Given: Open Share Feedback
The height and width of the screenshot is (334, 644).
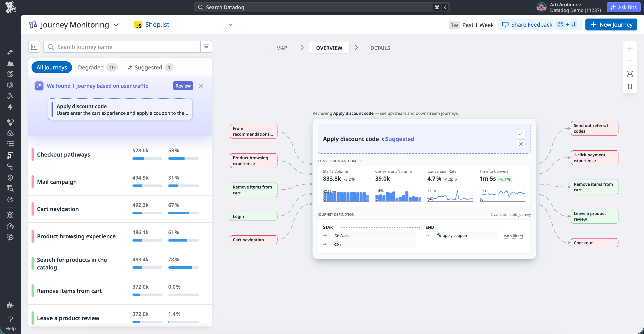Looking at the screenshot, I should tap(539, 25).
